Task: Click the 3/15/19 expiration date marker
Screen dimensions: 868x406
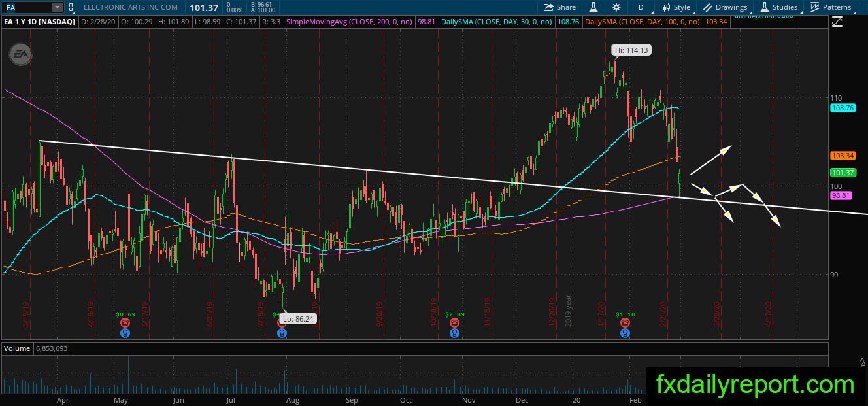Action: [26, 313]
